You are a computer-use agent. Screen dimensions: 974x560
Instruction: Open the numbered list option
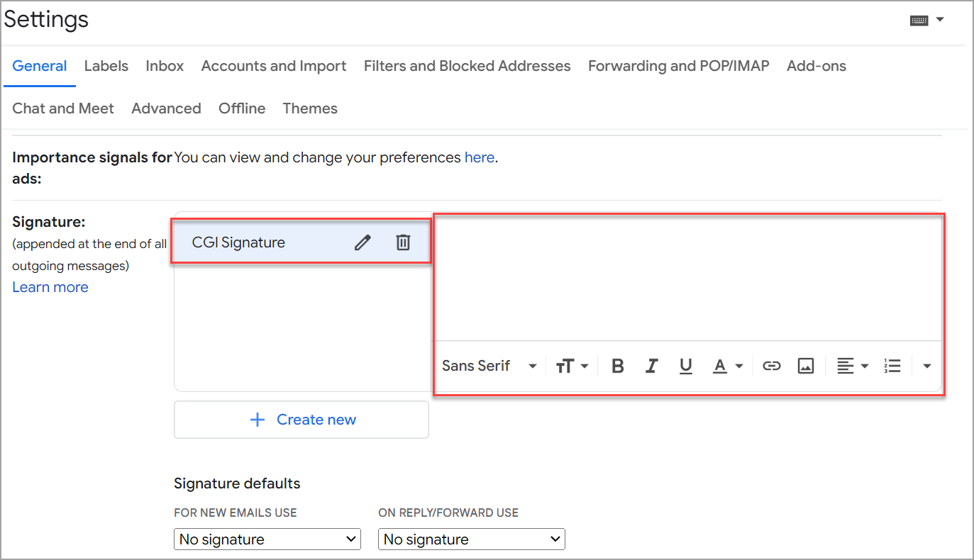[892, 366]
